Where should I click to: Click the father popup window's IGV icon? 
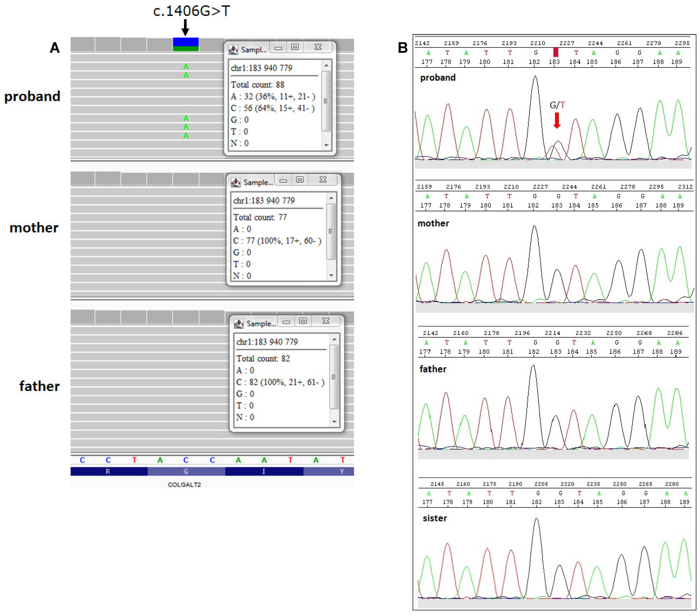(x=239, y=323)
